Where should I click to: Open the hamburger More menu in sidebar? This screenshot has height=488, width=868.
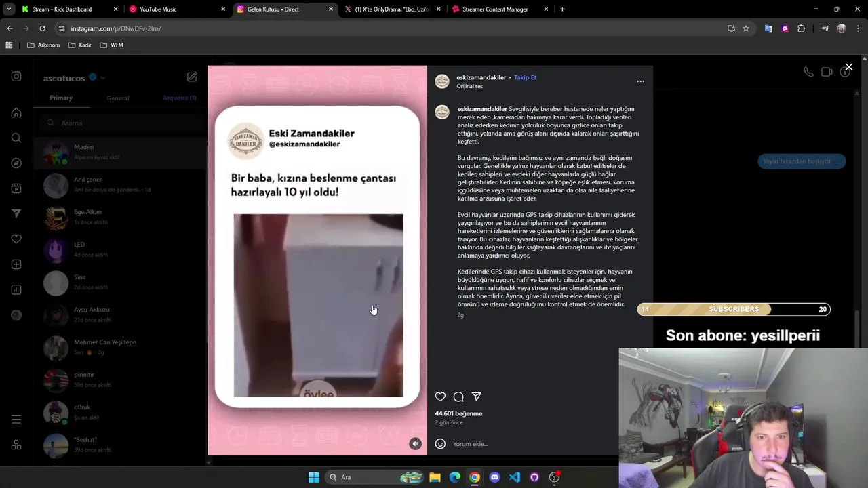point(16,420)
